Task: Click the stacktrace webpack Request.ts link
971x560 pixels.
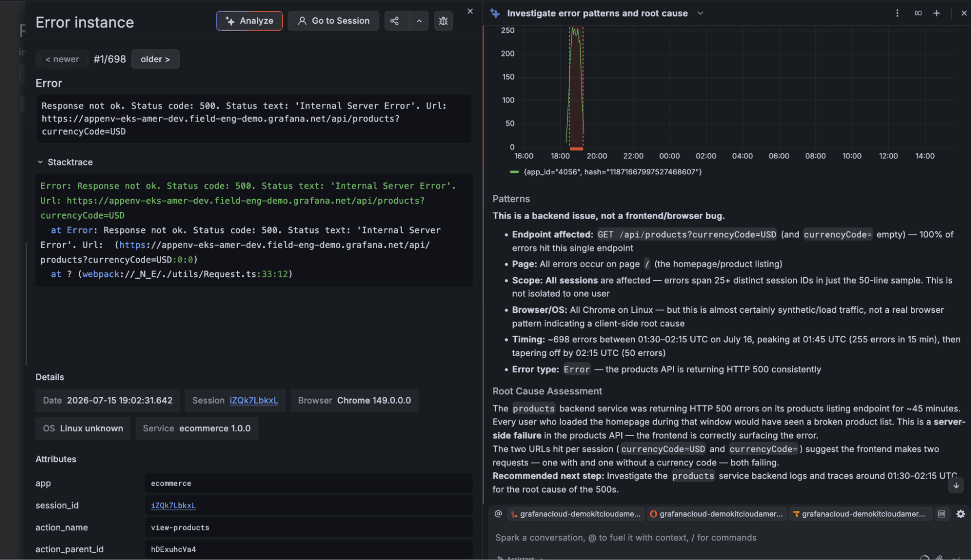Action: [185, 274]
